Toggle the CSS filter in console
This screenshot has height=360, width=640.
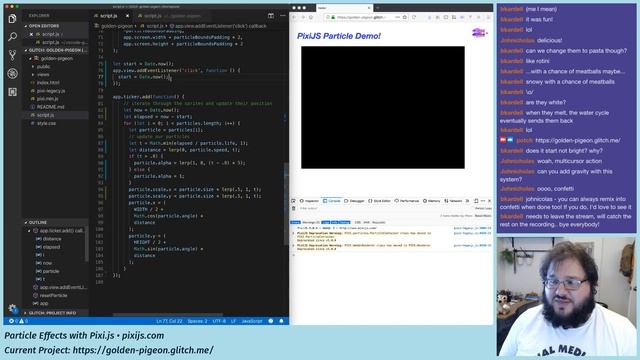pyautogui.click(x=358, y=222)
